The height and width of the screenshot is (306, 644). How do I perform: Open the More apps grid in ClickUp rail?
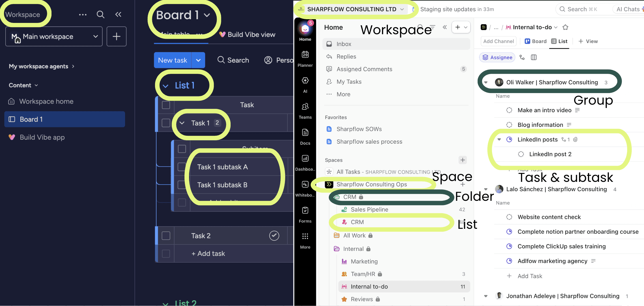(x=305, y=241)
